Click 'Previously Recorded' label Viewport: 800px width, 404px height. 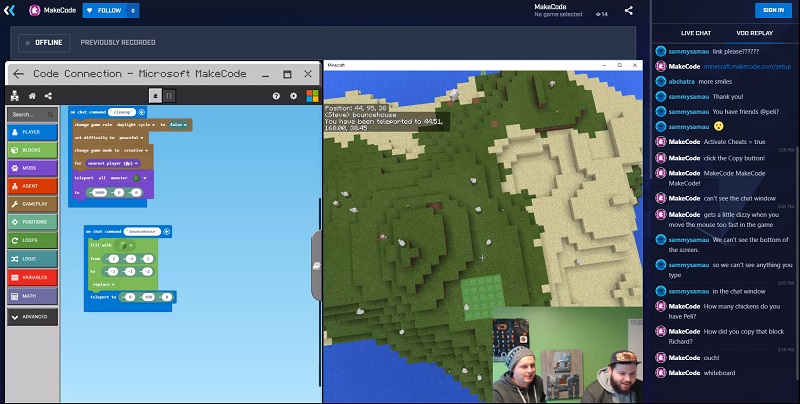(118, 42)
